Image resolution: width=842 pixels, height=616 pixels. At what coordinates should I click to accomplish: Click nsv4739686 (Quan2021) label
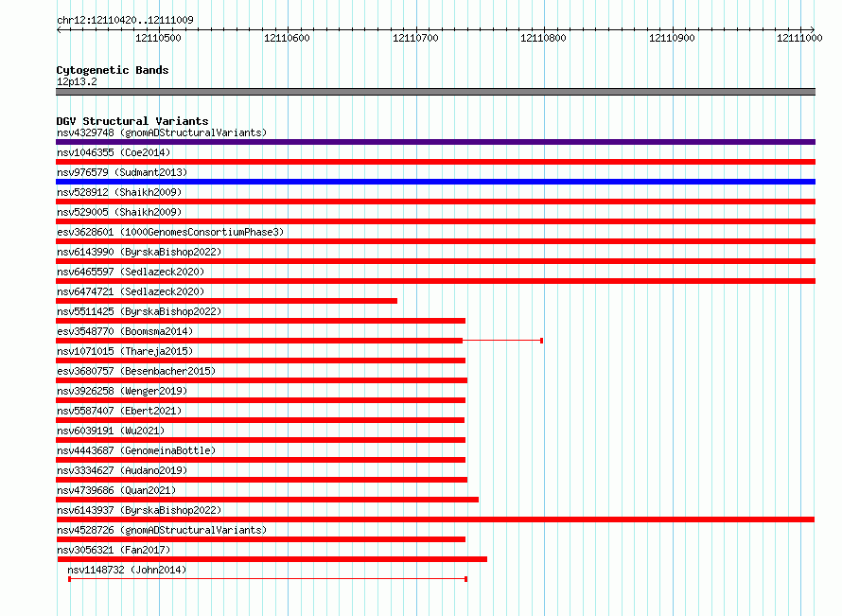pos(116,490)
